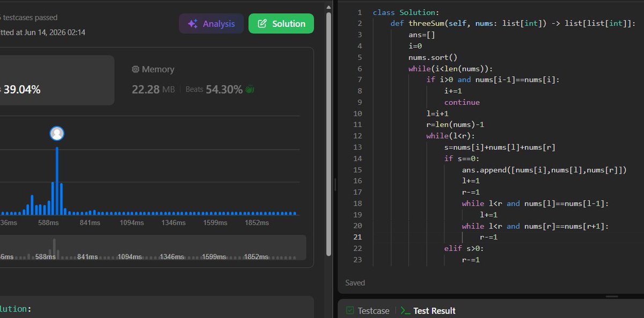Click 'if s==0:' on line 14
The height and width of the screenshot is (318, 644).
pyautogui.click(x=462, y=158)
